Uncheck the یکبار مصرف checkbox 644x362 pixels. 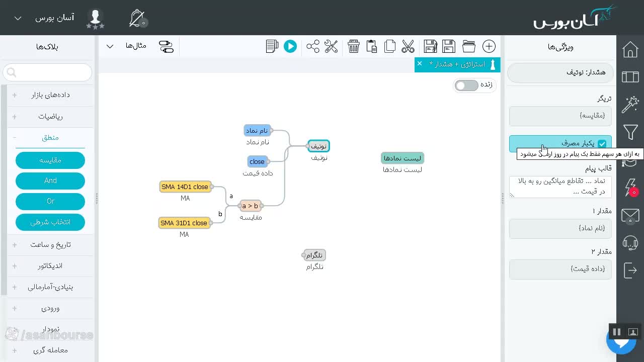coord(602,143)
